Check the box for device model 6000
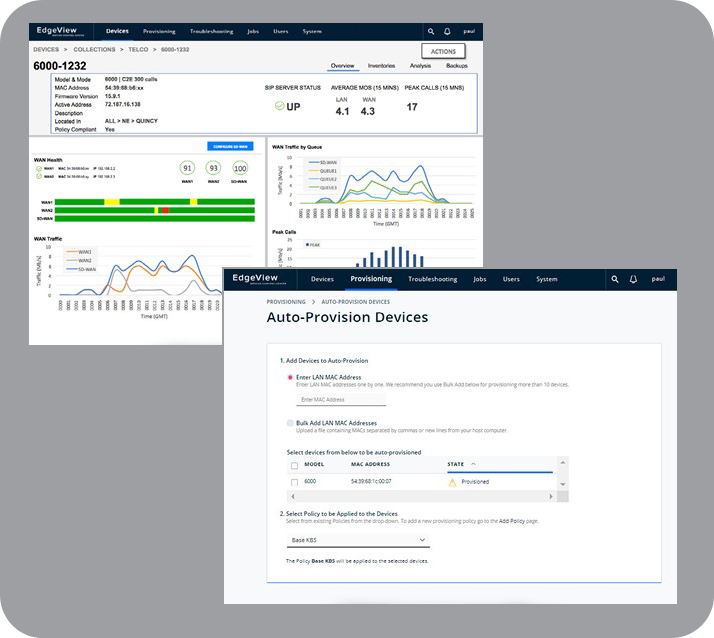Viewport: 714px width, 638px height. (x=293, y=482)
